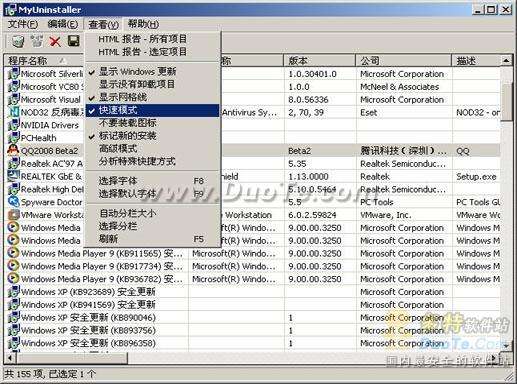
Task: Select version cell 6.0.2.59824
Action: point(320,215)
